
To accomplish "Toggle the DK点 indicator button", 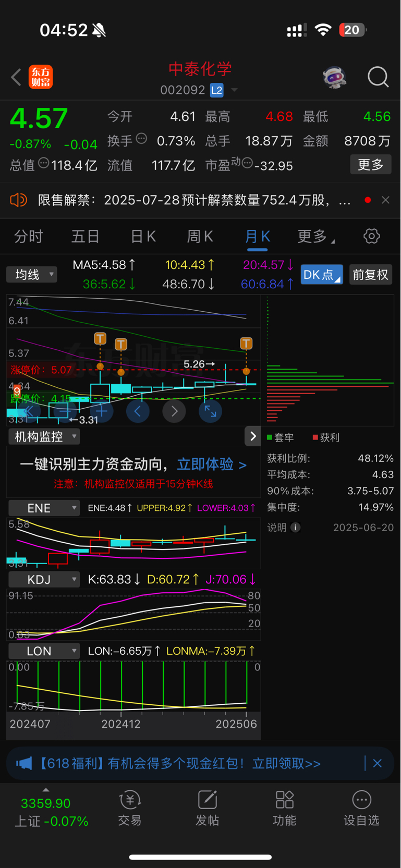I will pos(322,275).
